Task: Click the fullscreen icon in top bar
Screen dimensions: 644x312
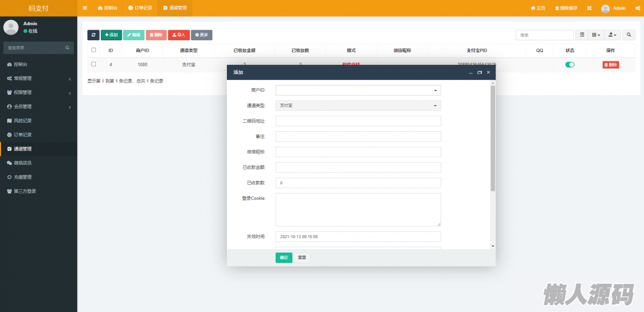Action: click(589, 8)
